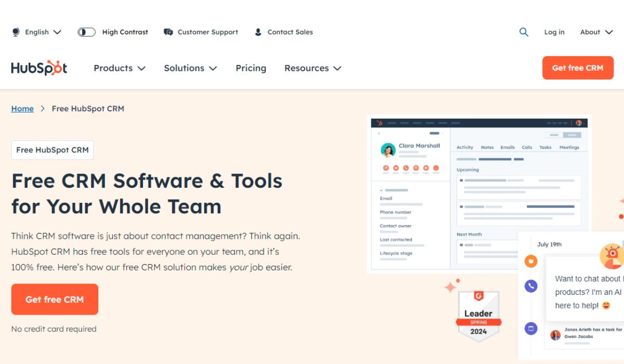Click the Contact owner field label

395,226
